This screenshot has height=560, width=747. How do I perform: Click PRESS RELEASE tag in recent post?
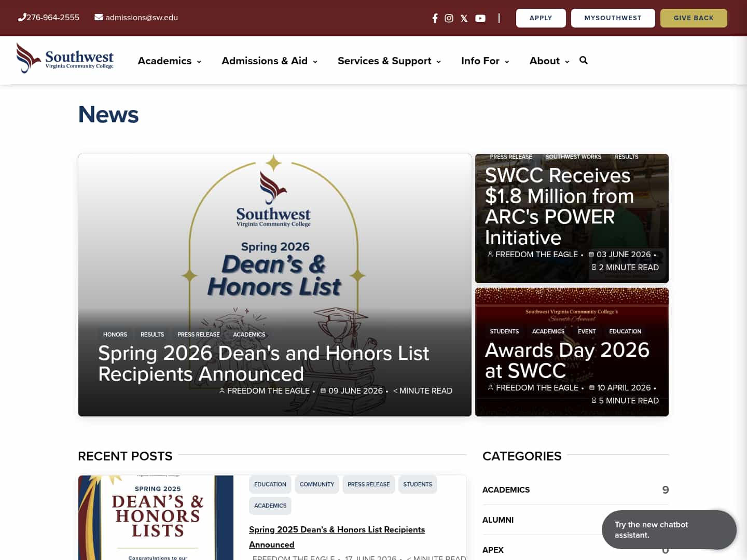369,484
